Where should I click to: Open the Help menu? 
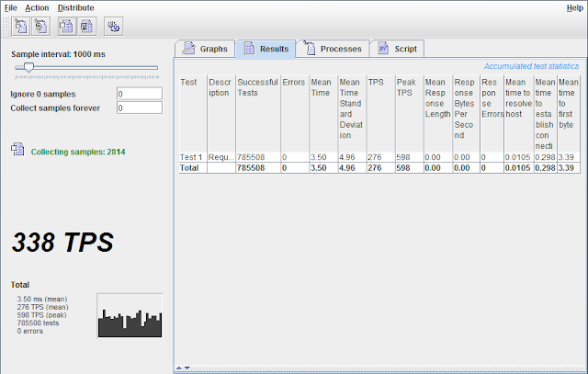coord(574,7)
